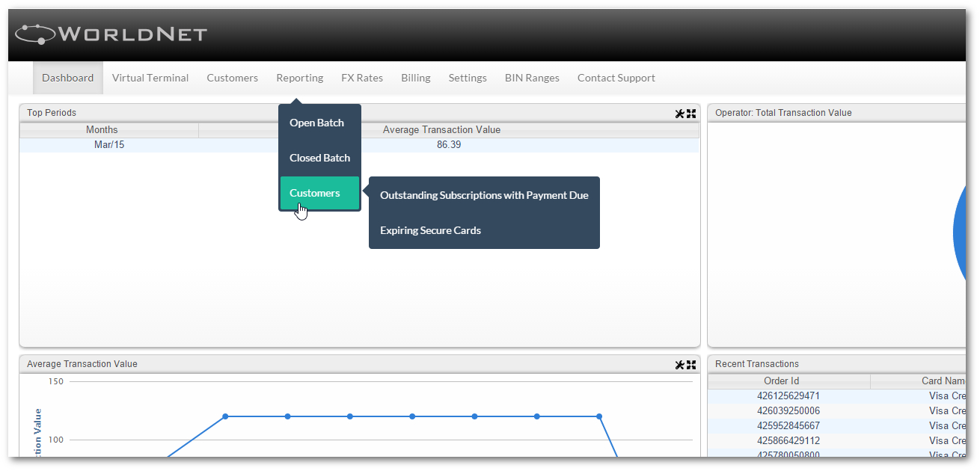Click the leftmost data point on the line chart
The image size is (980, 471).
[225, 416]
